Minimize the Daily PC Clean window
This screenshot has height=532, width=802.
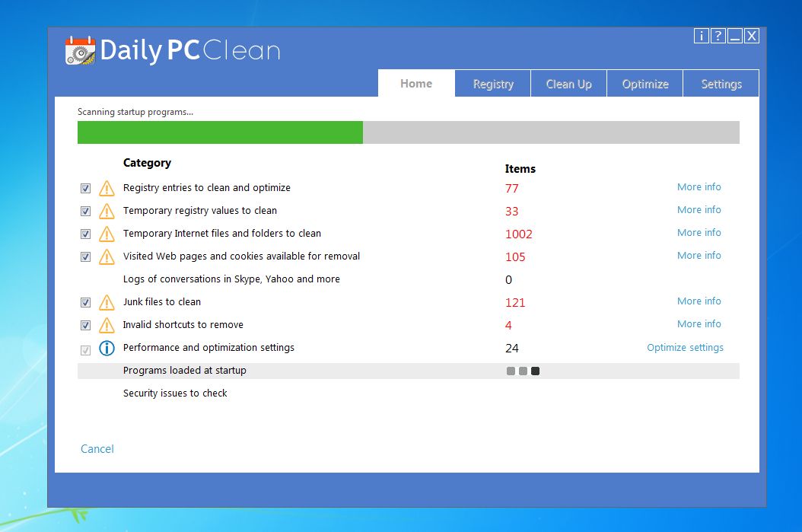(735, 36)
